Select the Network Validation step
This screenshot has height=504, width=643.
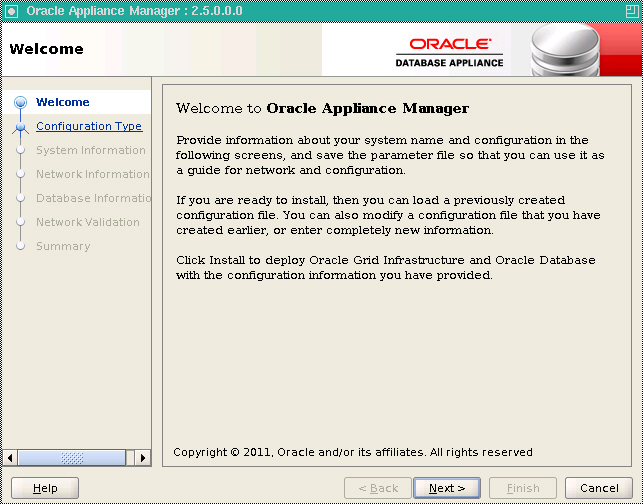pyautogui.click(x=88, y=222)
